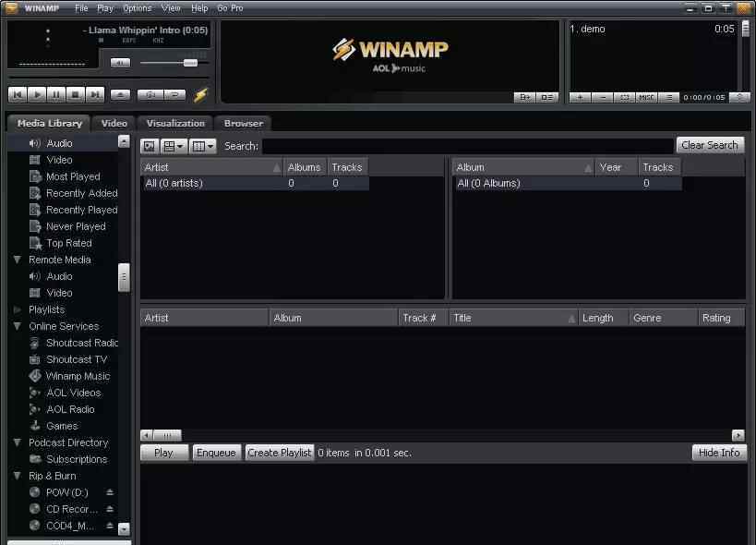Click the Eject open file button
This screenshot has height=545, width=756.
click(120, 94)
